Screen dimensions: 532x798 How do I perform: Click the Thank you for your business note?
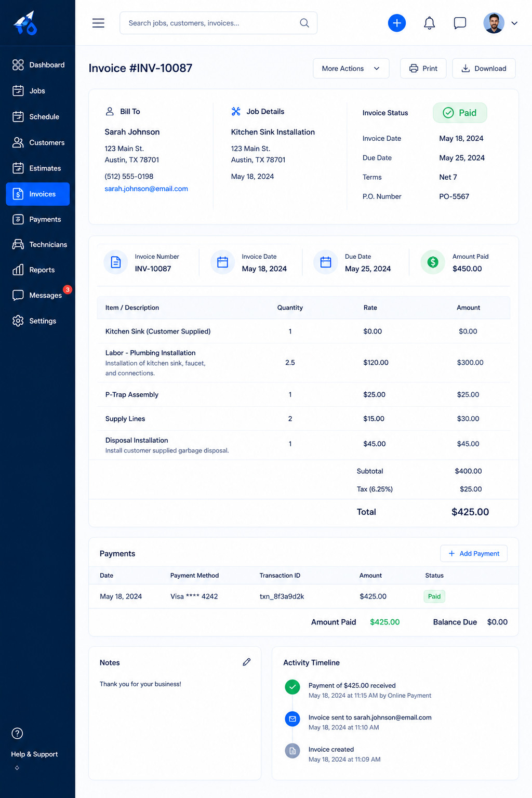coord(140,684)
